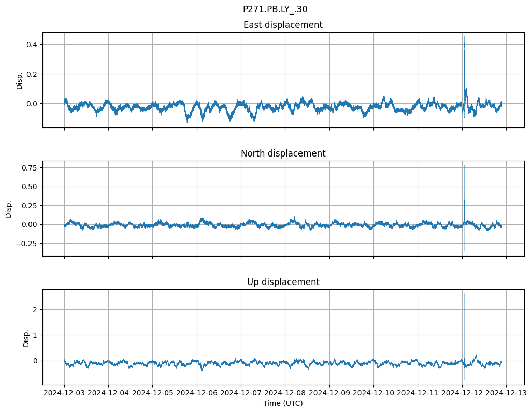Click the −0.25 y-axis tick on North plot
Viewport: 532px width, 412px height.
point(28,243)
